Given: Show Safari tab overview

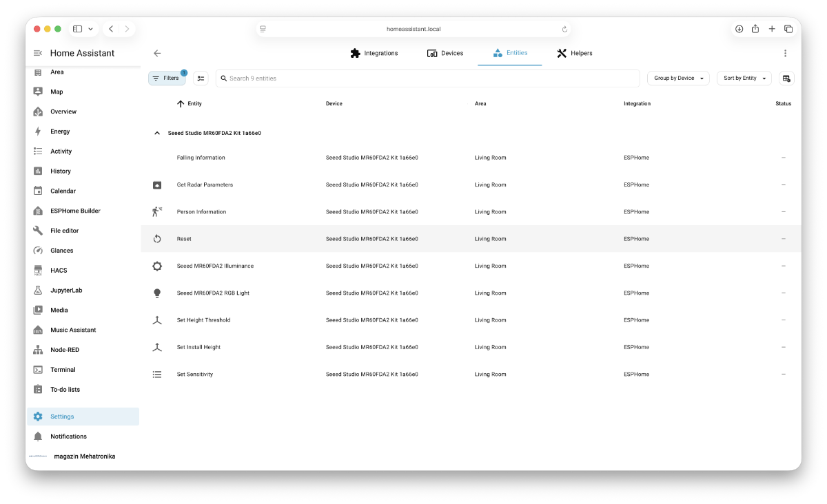Looking at the screenshot, I should click(788, 29).
